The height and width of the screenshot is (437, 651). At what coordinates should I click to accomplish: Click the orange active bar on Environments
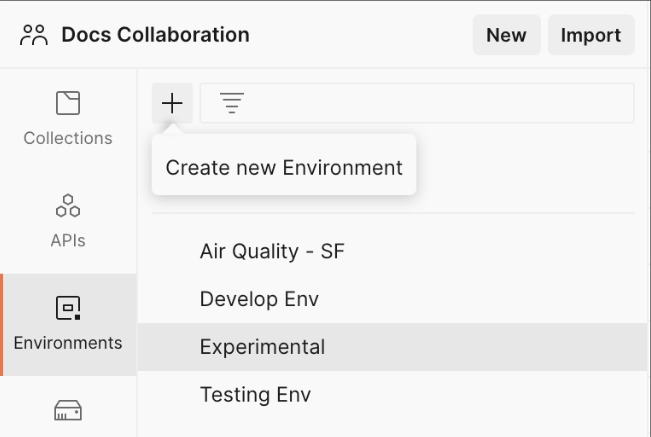pos(2,325)
